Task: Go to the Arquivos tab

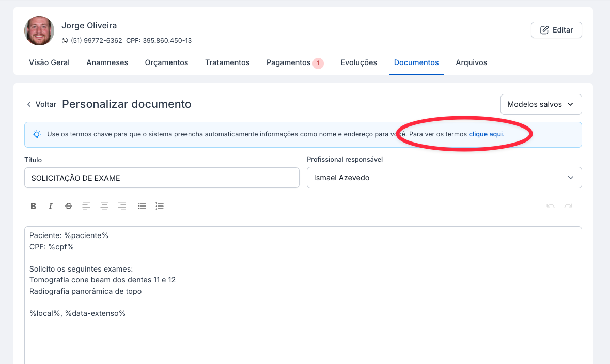Action: tap(471, 62)
